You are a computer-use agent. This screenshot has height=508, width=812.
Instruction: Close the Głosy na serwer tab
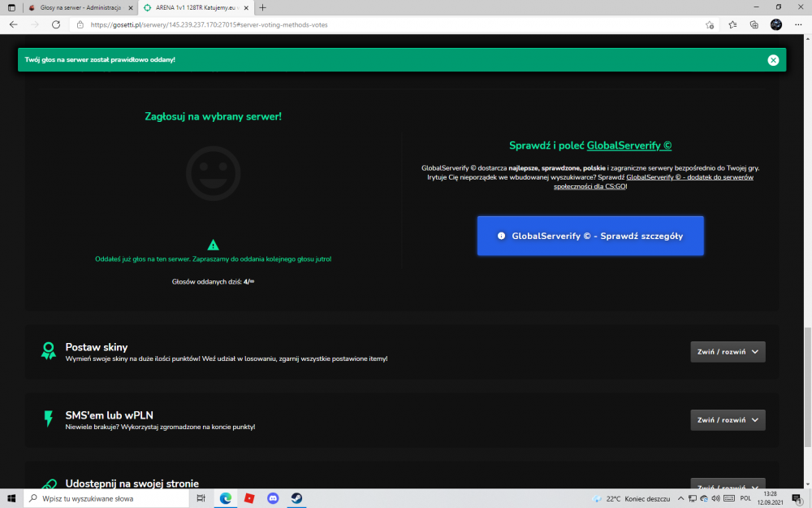pyautogui.click(x=131, y=8)
